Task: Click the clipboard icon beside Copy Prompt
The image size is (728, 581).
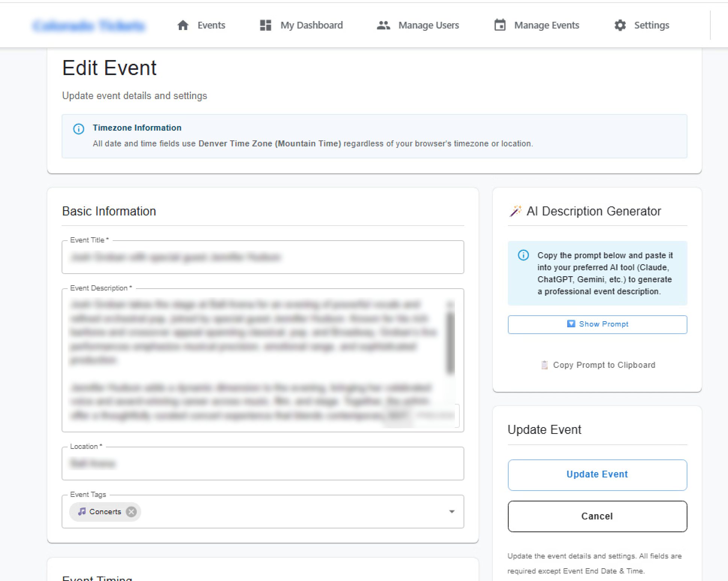Action: click(x=544, y=364)
